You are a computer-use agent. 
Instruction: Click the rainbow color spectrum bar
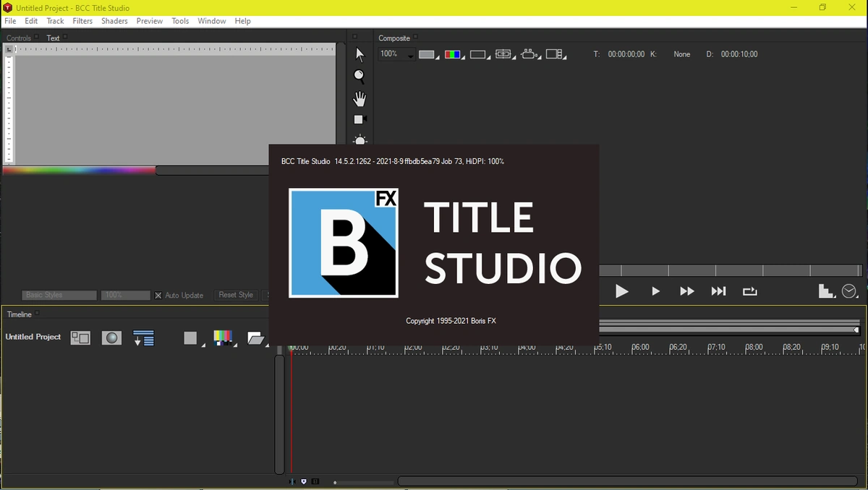coord(79,171)
